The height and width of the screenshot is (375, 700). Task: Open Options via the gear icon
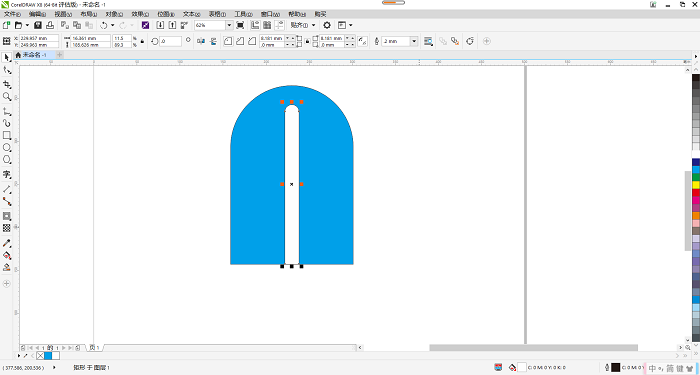[327, 25]
